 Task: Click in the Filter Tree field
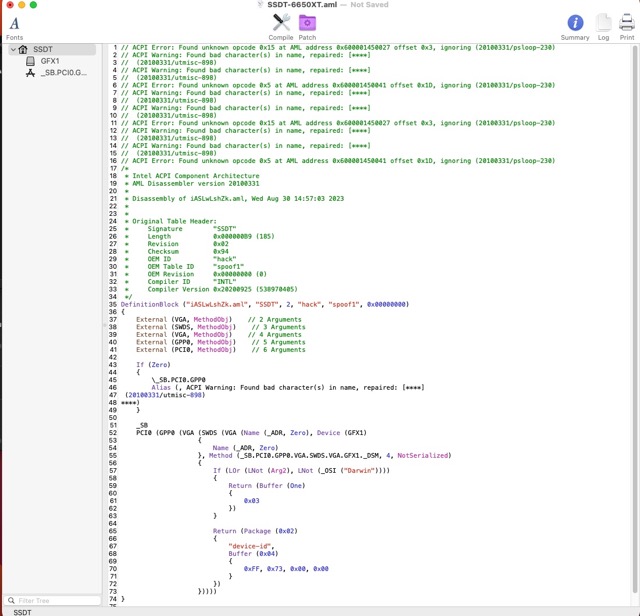(55, 601)
